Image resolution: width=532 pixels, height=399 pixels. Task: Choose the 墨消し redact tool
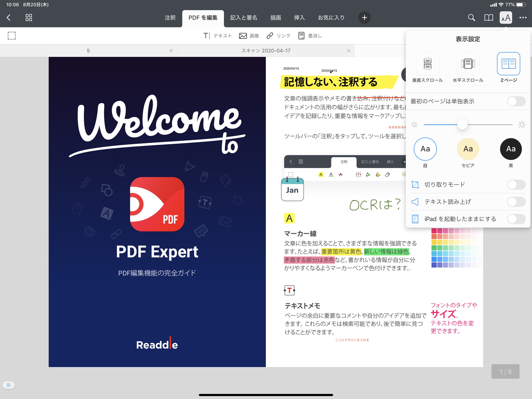tap(310, 36)
